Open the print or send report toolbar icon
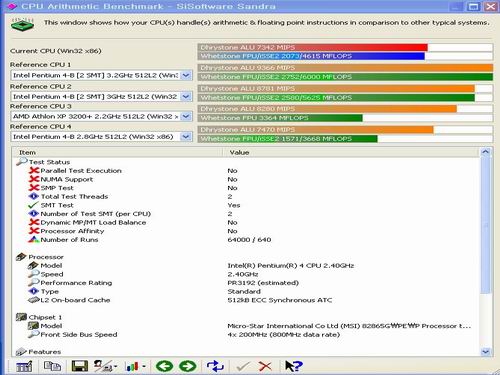Viewport: 500px width, 375px height. click(102, 366)
